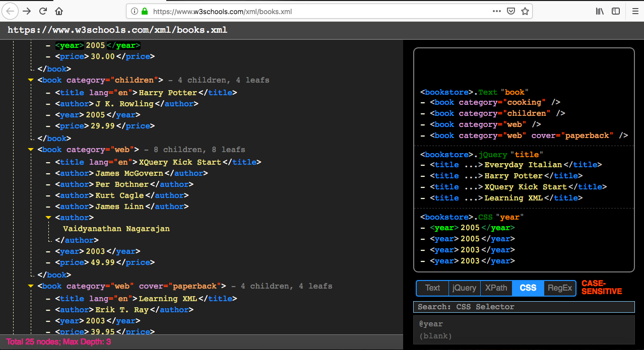The height and width of the screenshot is (350, 644).
Task: Select the XQuery Kick Start title node
Action: click(158, 162)
